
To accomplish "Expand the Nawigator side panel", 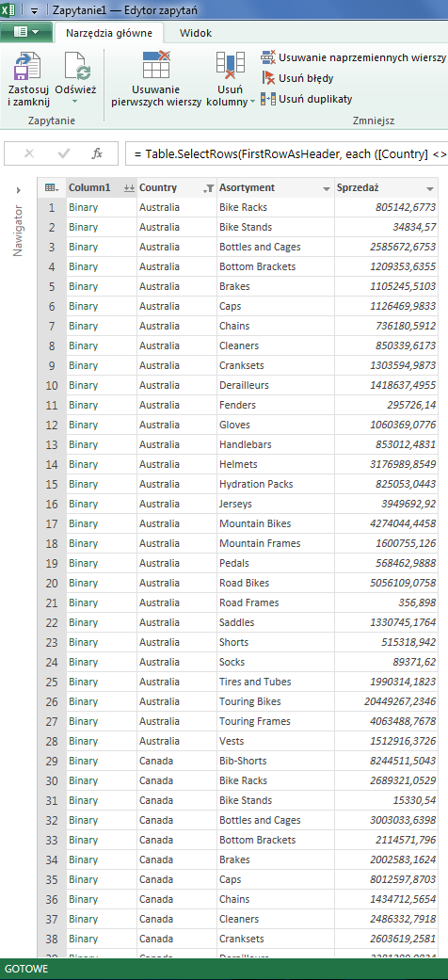I will [18, 190].
